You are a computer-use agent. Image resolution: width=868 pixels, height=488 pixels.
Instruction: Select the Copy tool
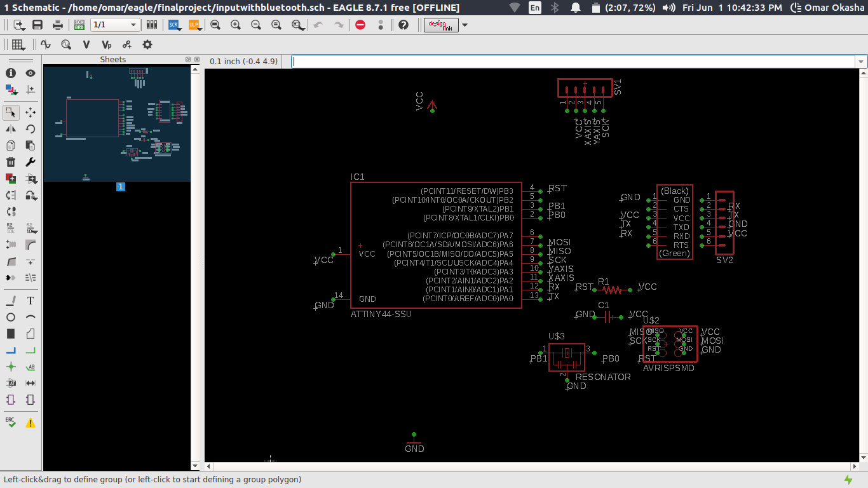click(11, 146)
